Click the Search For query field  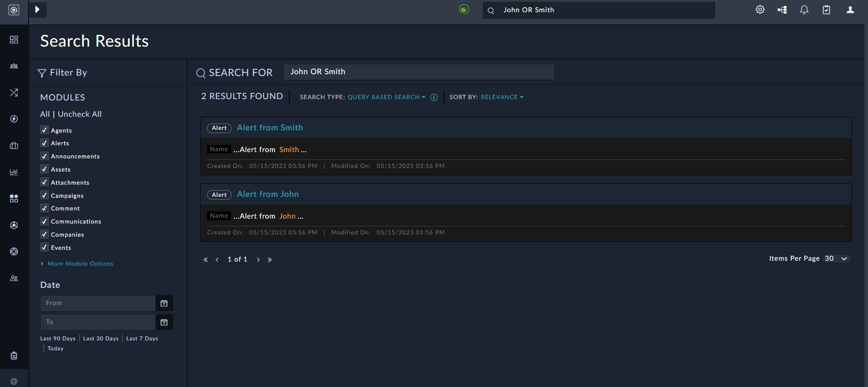point(419,72)
